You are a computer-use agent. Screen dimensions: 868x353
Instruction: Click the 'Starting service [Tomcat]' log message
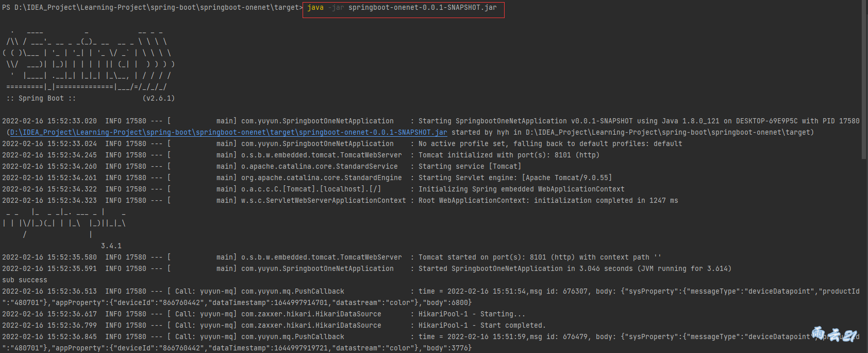pos(470,166)
